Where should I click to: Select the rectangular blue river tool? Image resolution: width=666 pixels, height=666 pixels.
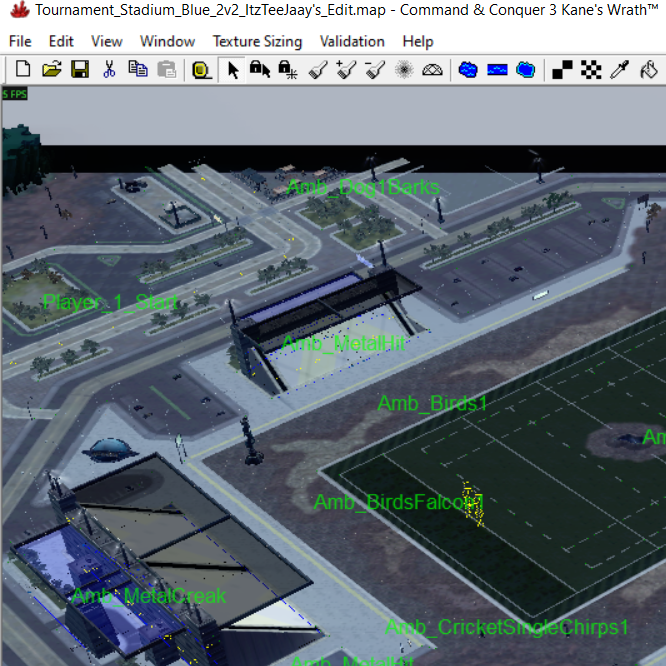click(497, 69)
